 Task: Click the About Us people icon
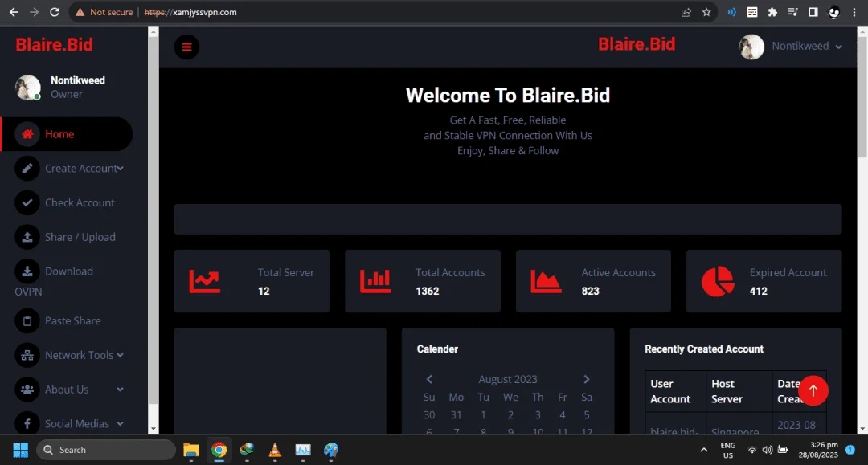pyautogui.click(x=27, y=390)
